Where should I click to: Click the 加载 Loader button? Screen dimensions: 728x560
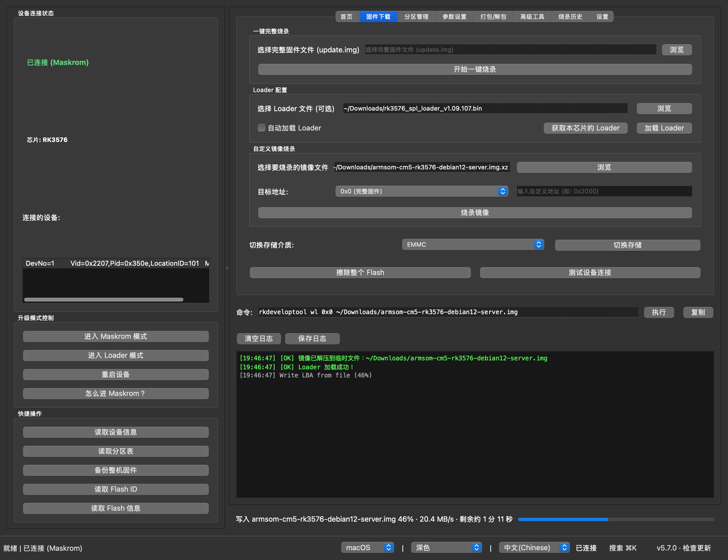point(664,128)
